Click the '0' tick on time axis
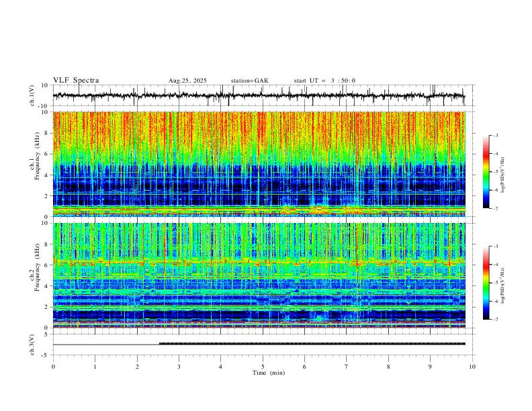Screen dimensions: 532x411 pyautogui.click(x=53, y=367)
